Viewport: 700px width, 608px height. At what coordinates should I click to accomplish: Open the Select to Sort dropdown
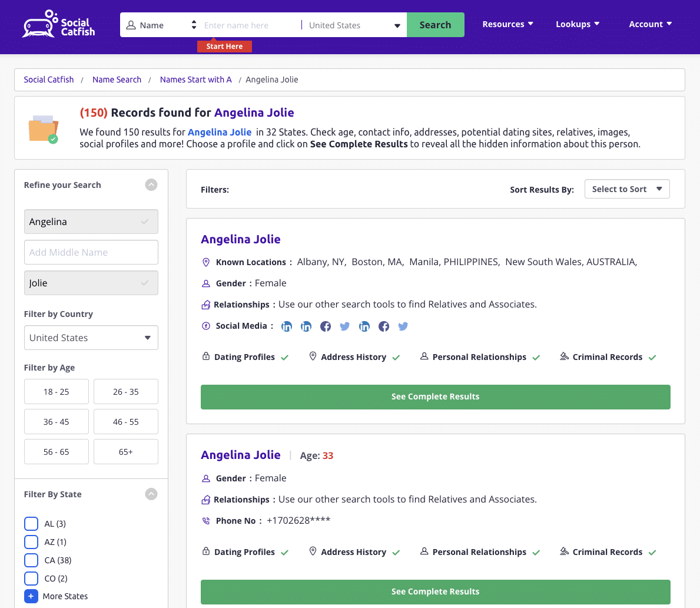tap(626, 189)
